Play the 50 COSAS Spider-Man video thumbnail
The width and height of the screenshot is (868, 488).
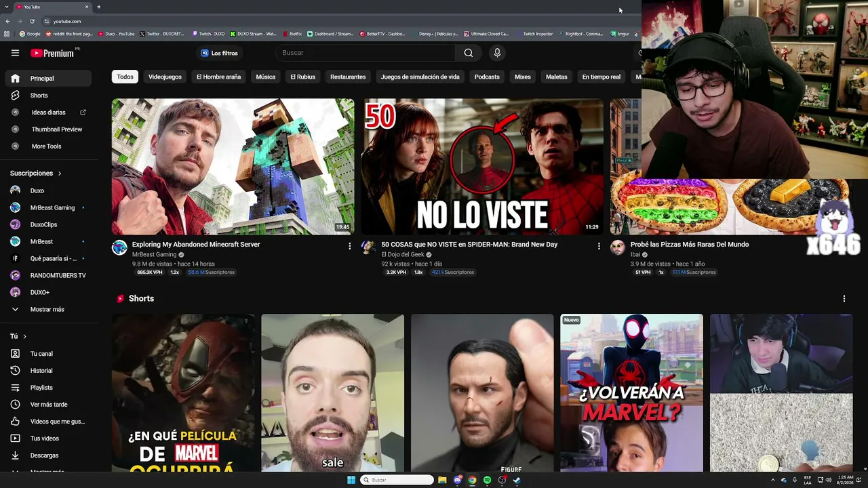482,167
